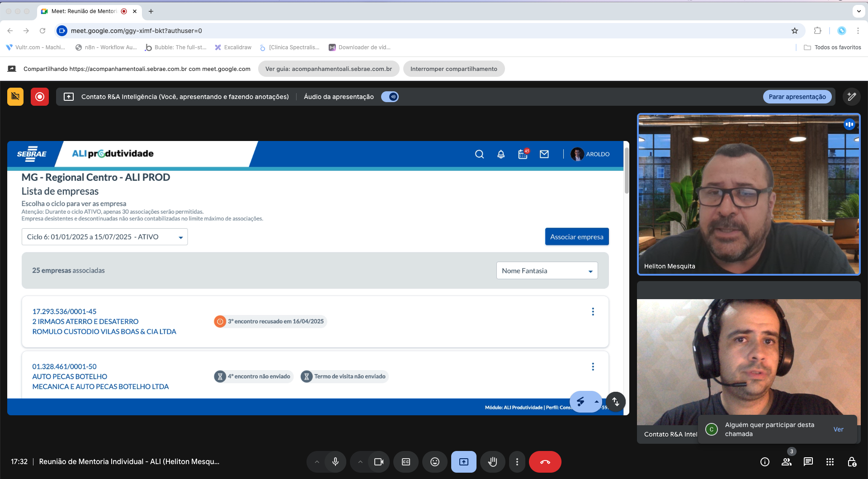Select Contato R&A Intel video tile
The image size is (868, 479).
749,362
